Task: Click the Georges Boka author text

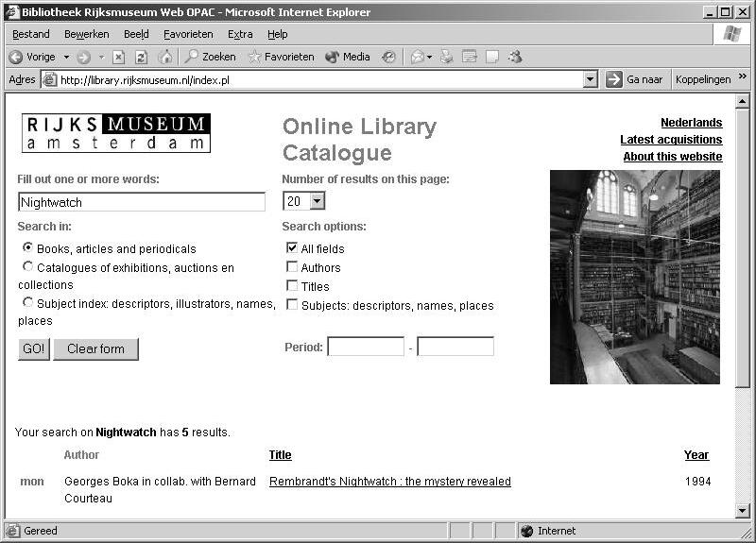Action: click(160, 489)
